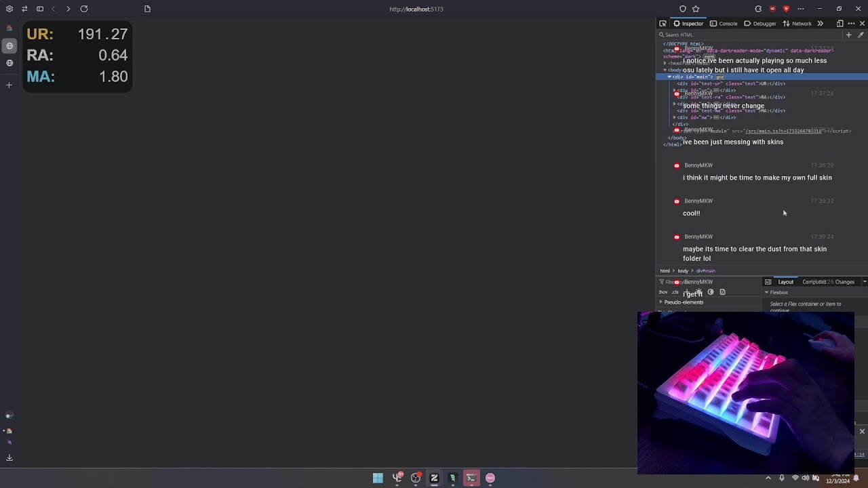The height and width of the screenshot is (488, 868).
Task: Activate the element picker tool
Action: pos(663,24)
